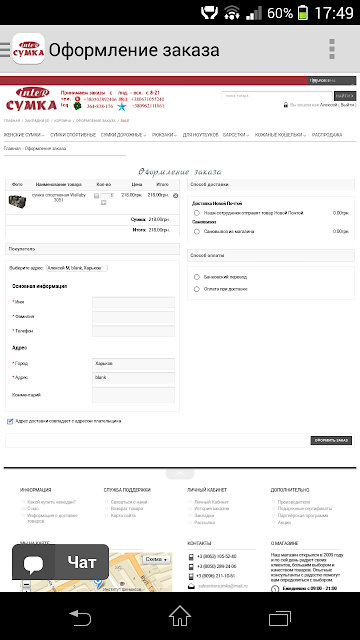This screenshot has height=640, width=360.
Task: Click the blue star contact icon
Action: (122, 107)
